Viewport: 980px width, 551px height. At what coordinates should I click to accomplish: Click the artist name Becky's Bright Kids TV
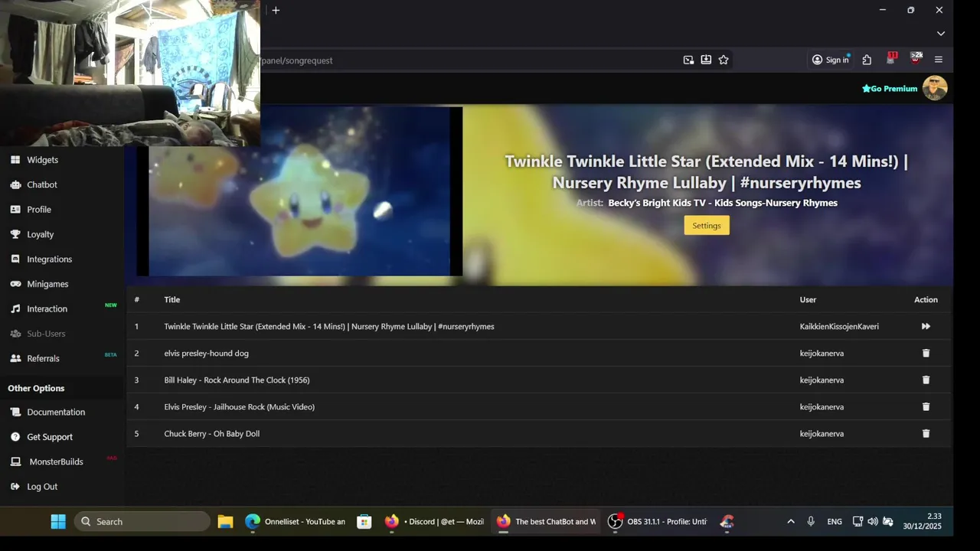(723, 203)
